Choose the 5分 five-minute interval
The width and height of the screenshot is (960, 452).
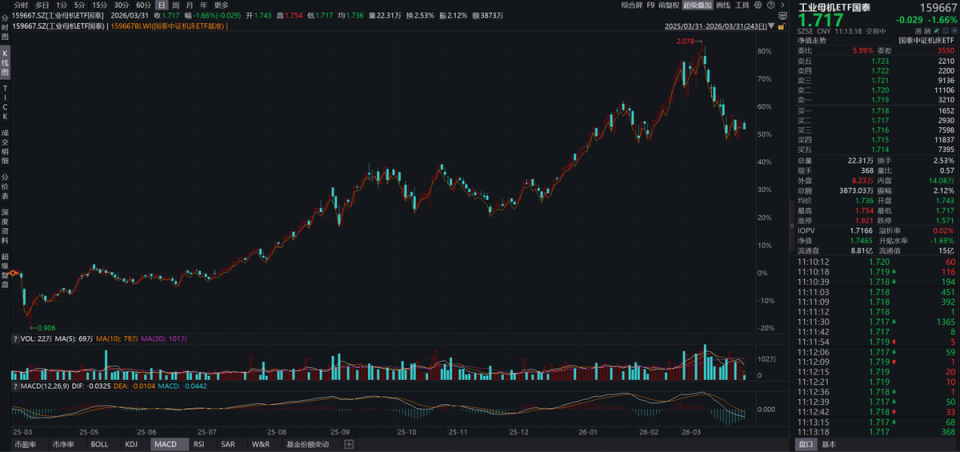coord(80,5)
